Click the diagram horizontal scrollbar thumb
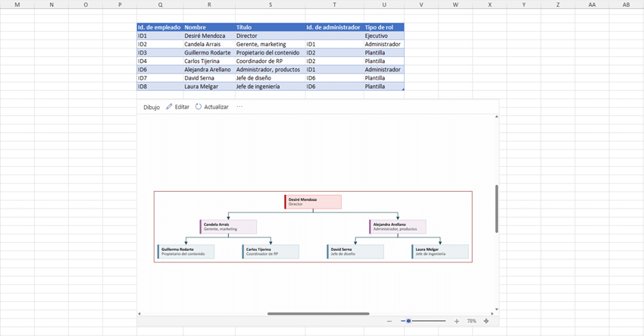This screenshot has width=644, height=336. coord(318,314)
